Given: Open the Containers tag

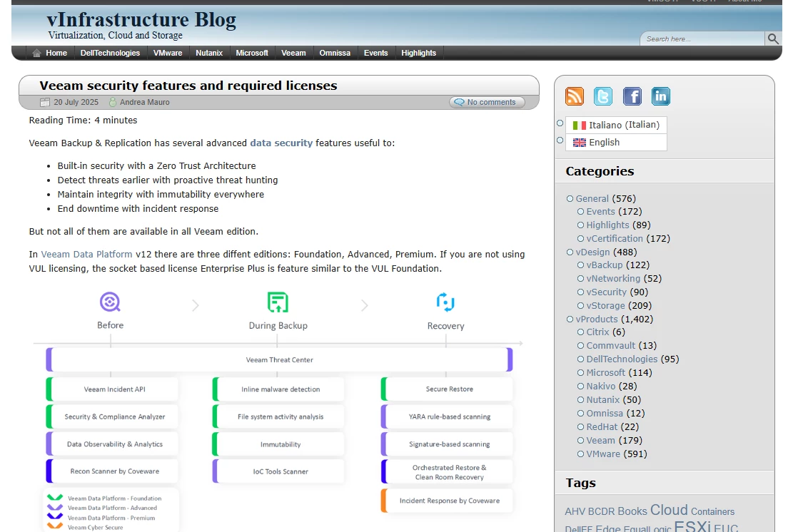Looking at the screenshot, I should pyautogui.click(x=712, y=511).
